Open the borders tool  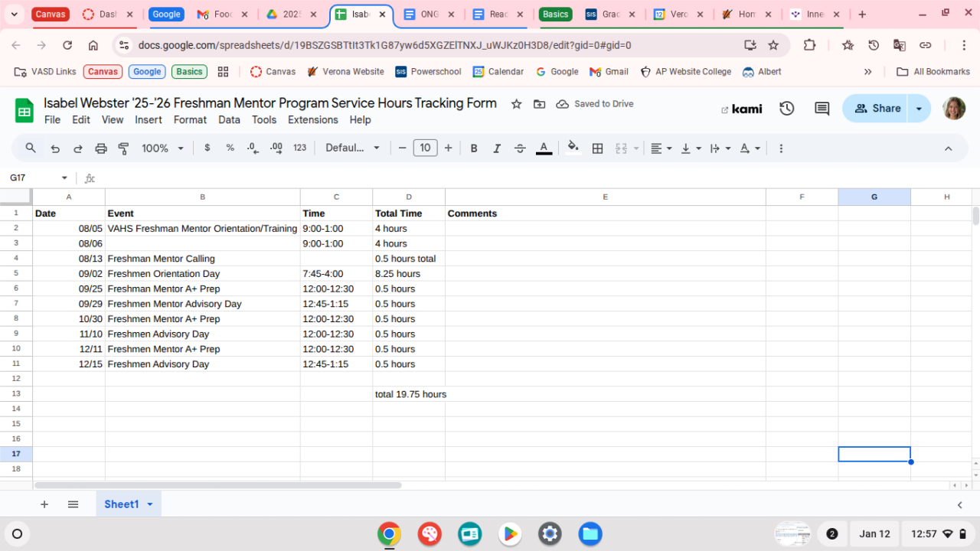click(598, 148)
